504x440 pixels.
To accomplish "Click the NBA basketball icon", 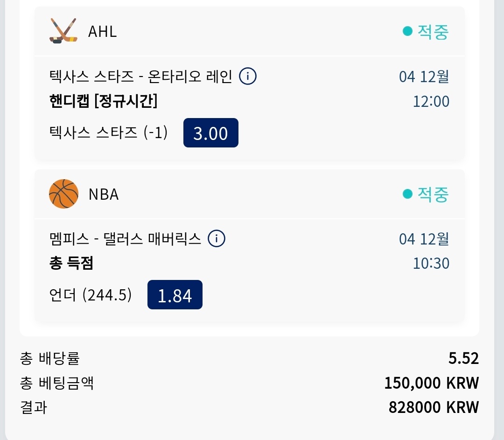I will coord(63,194).
